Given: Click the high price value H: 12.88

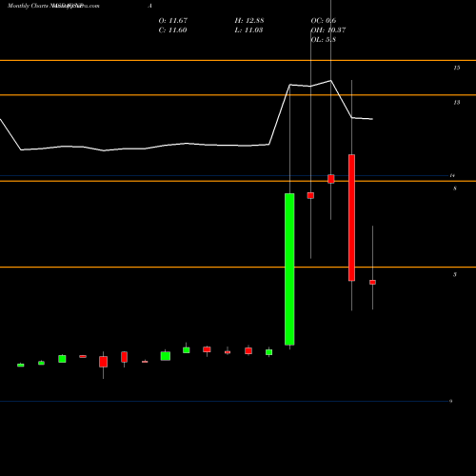Looking at the screenshot, I should coord(249,21).
